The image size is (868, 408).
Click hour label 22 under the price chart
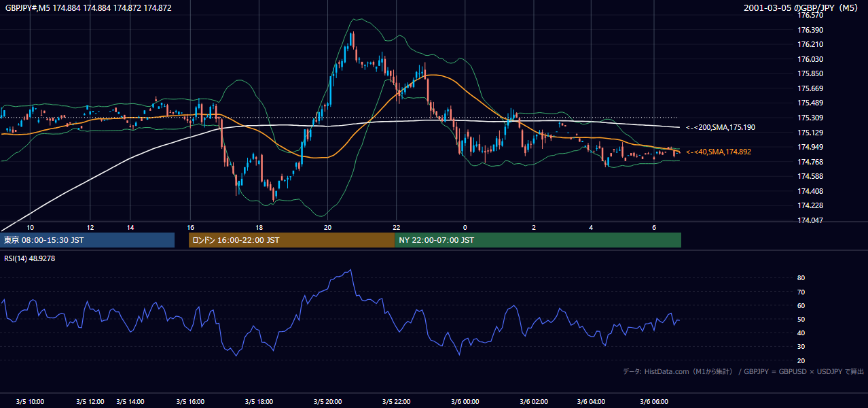(397, 227)
